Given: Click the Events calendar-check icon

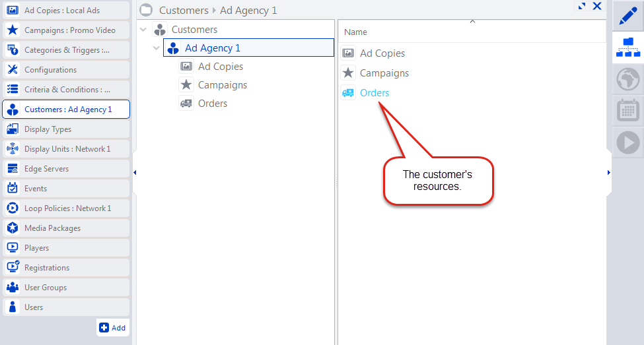Looking at the screenshot, I should pyautogui.click(x=13, y=188).
